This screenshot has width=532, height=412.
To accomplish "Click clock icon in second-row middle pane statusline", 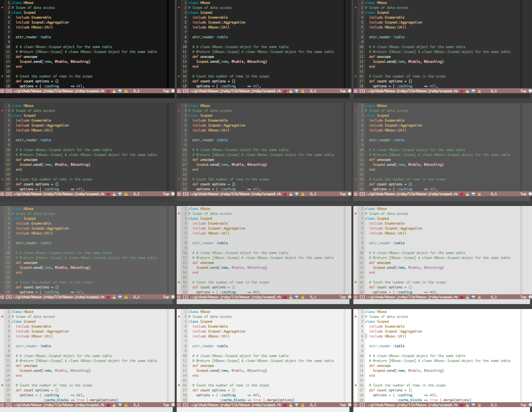I will click(x=349, y=194).
